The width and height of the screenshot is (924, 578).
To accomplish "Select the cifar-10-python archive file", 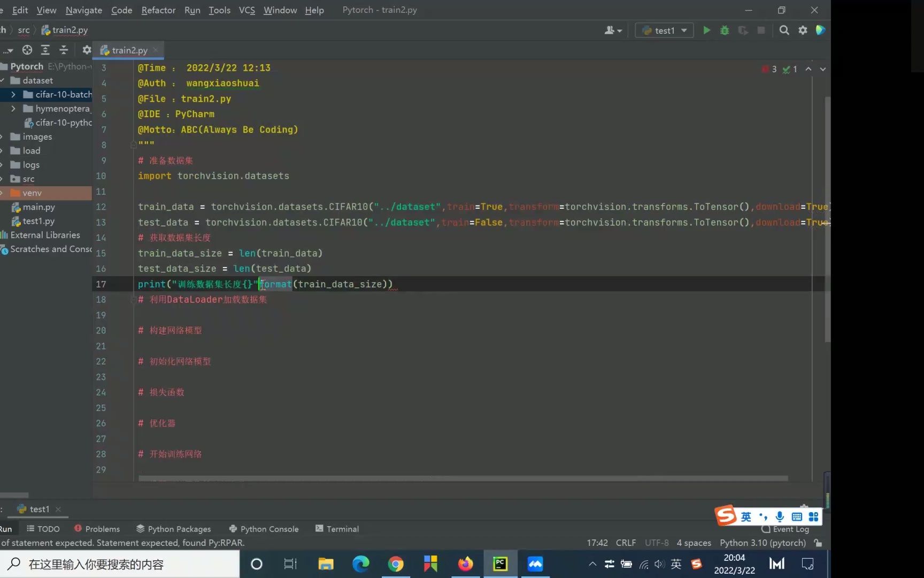I will tap(63, 123).
